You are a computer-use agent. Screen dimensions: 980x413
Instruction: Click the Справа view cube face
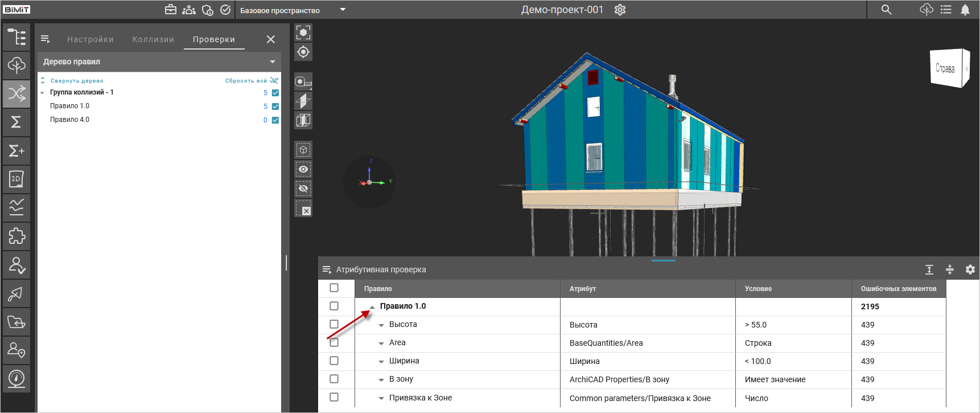945,68
